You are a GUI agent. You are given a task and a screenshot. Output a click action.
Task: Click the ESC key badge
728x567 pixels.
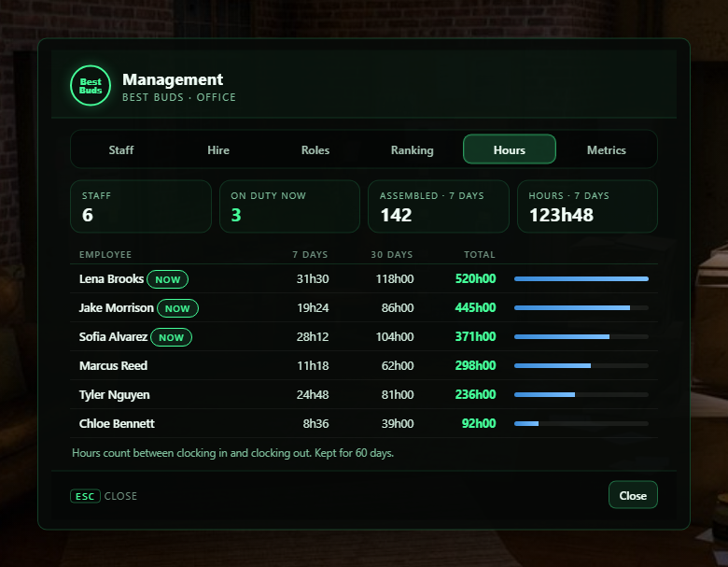85,496
